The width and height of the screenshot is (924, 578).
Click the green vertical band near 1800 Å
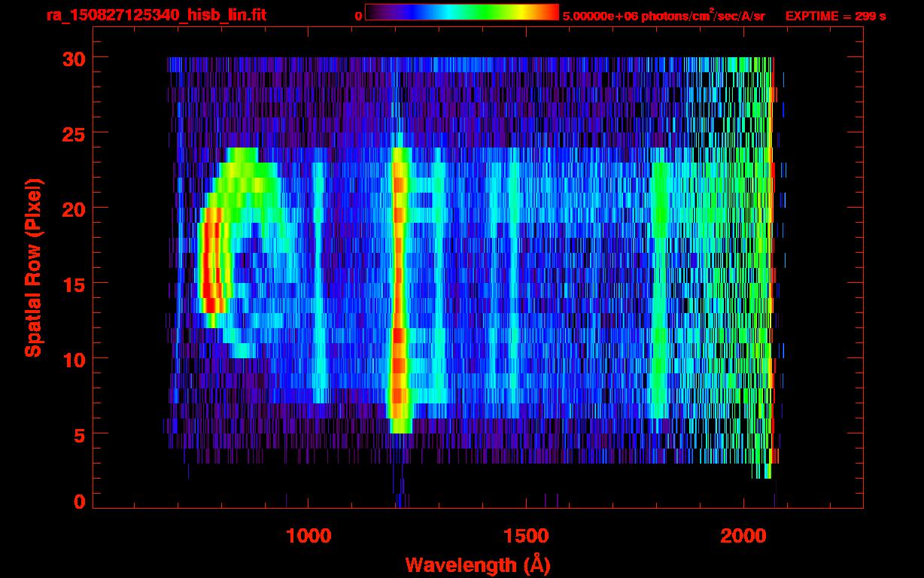coord(660,290)
